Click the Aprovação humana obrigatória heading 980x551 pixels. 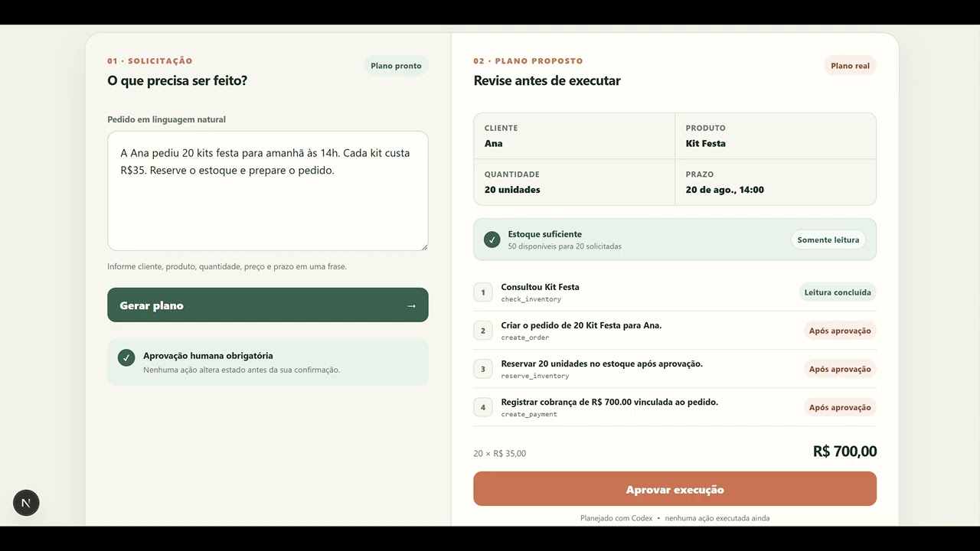[x=208, y=356]
